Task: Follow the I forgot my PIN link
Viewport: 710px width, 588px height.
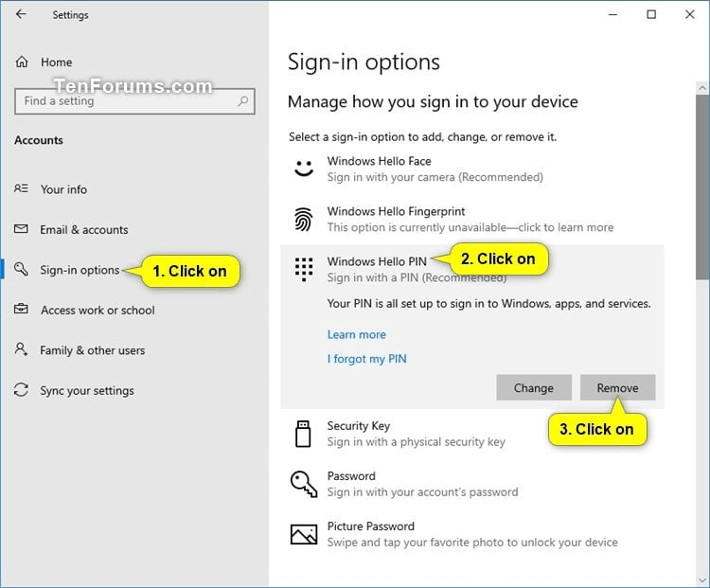Action: [x=366, y=359]
